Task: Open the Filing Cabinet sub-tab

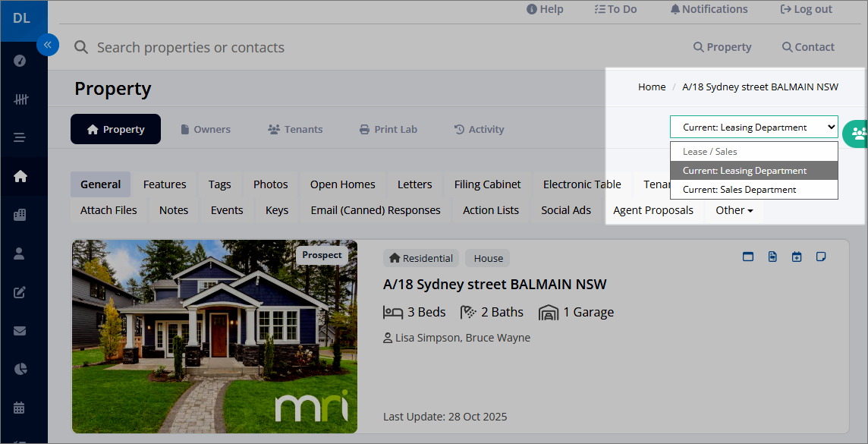Action: pyautogui.click(x=488, y=184)
